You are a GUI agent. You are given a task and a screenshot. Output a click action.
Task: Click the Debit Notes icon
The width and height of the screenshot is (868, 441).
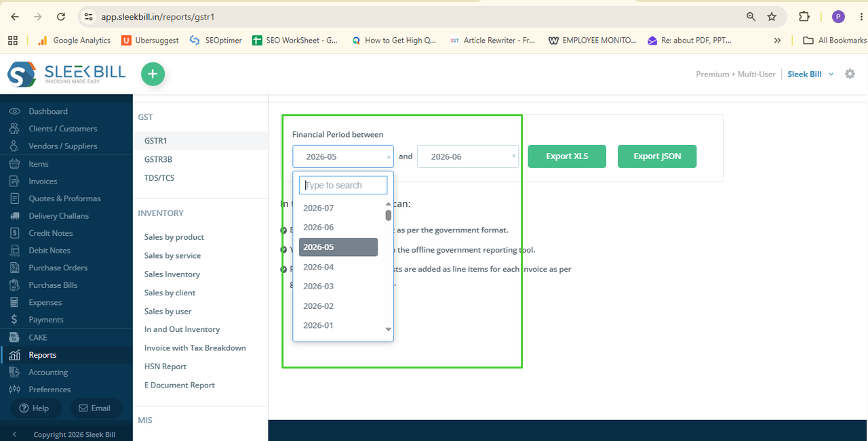pyautogui.click(x=14, y=250)
